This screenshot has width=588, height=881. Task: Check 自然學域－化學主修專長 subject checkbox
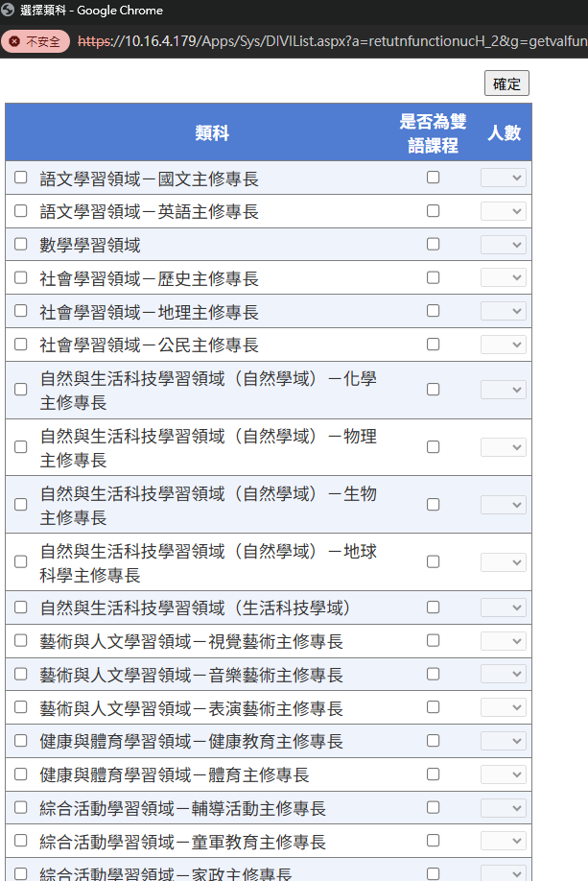(x=21, y=390)
